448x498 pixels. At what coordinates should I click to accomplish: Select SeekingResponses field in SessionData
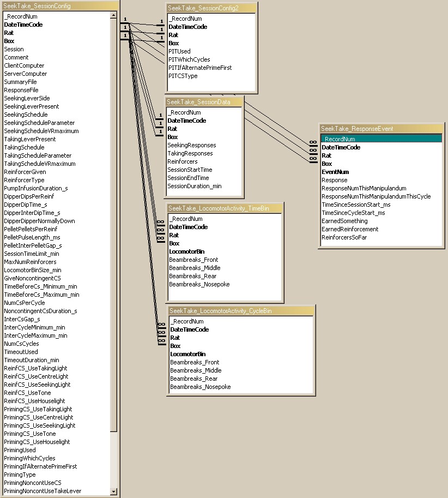tap(192, 145)
